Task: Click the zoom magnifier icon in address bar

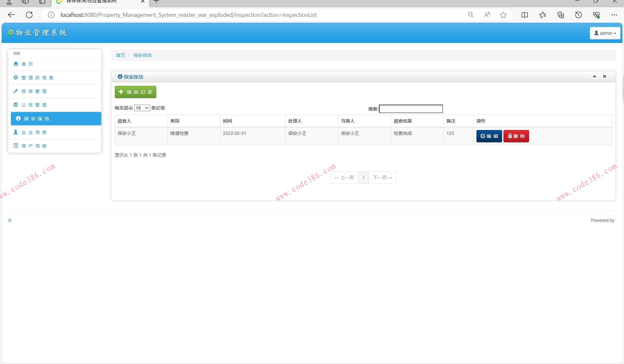Action: pyautogui.click(x=470, y=15)
